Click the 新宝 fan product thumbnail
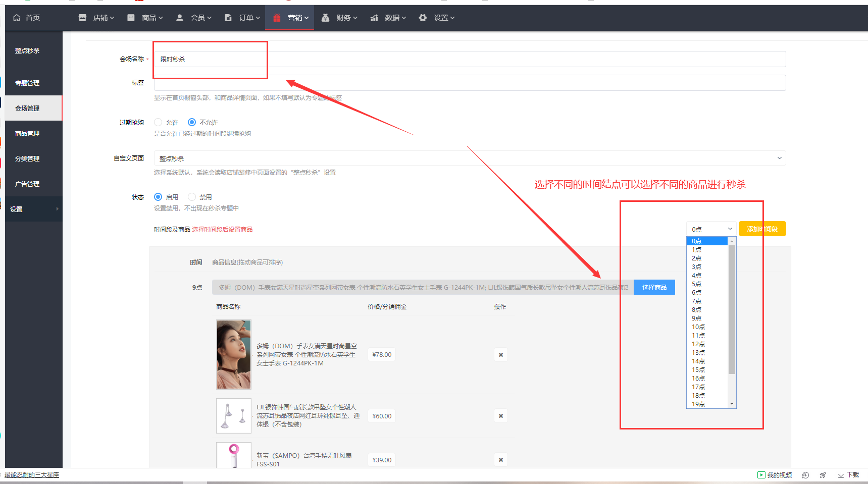The height and width of the screenshot is (484, 868). click(x=234, y=455)
